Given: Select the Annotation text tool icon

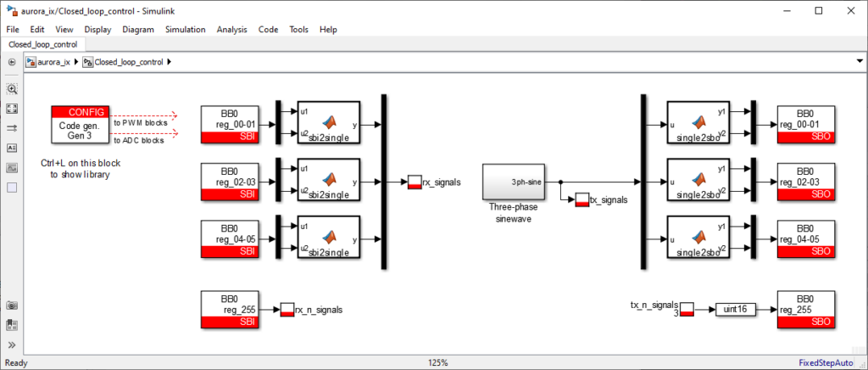Looking at the screenshot, I should tap(12, 148).
